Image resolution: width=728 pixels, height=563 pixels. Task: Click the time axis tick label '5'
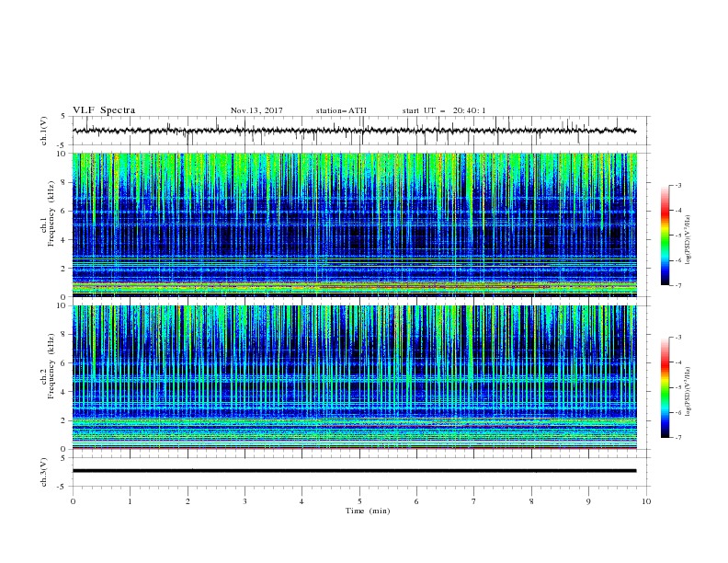point(359,501)
